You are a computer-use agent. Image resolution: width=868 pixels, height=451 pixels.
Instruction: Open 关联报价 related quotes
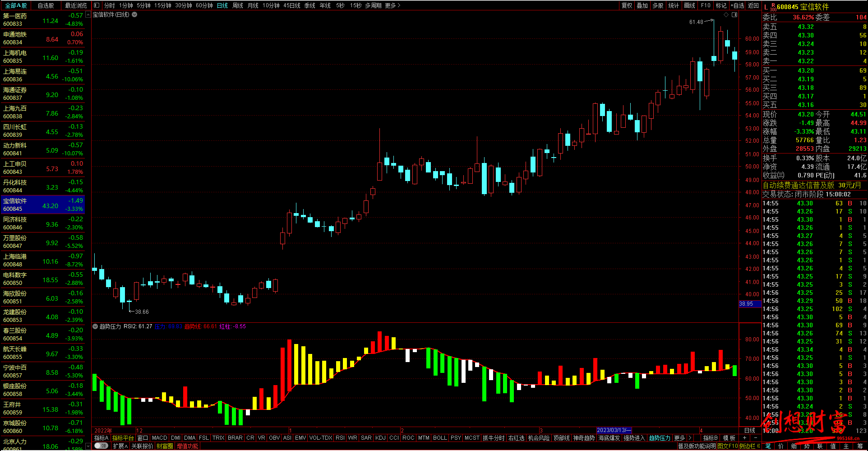tap(142, 446)
